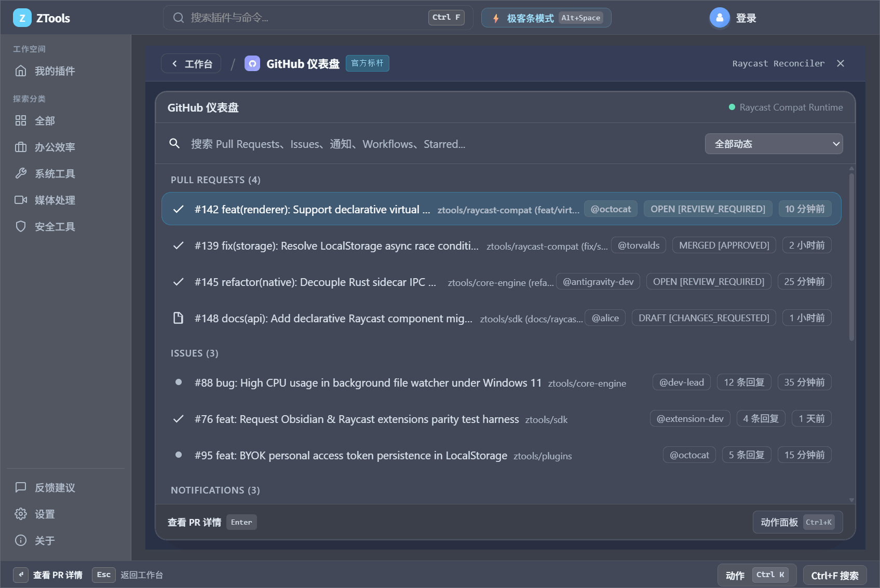
Task: Select PR #139 fix(storage) title
Action: [336, 245]
